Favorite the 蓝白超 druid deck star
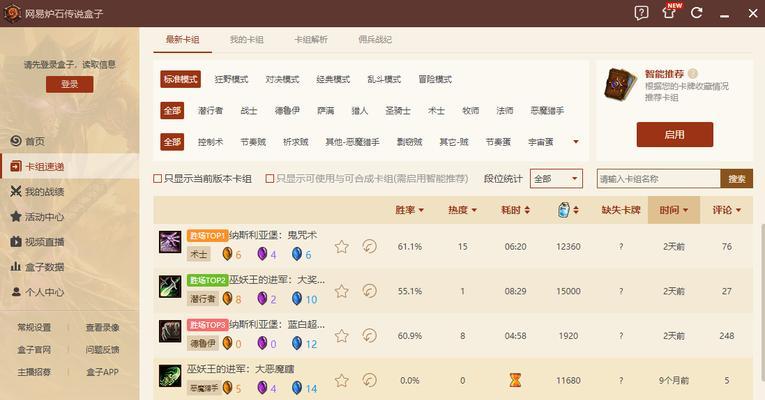Screen dimensions: 765x400 click(x=342, y=336)
